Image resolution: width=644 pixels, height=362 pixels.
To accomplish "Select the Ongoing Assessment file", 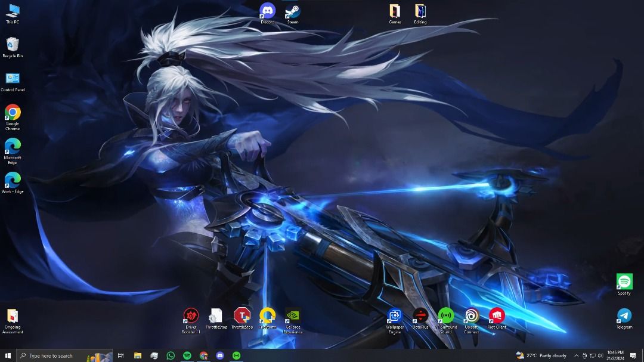I will click(x=13, y=321).
